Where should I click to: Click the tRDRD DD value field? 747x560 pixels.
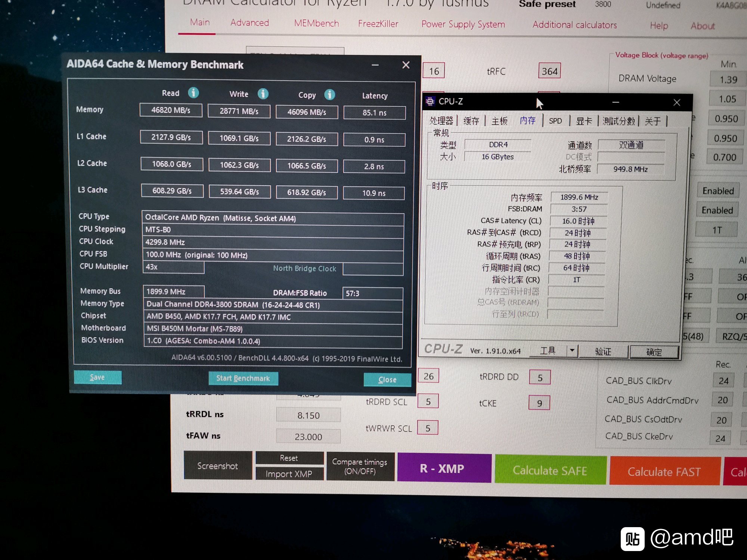540,377
